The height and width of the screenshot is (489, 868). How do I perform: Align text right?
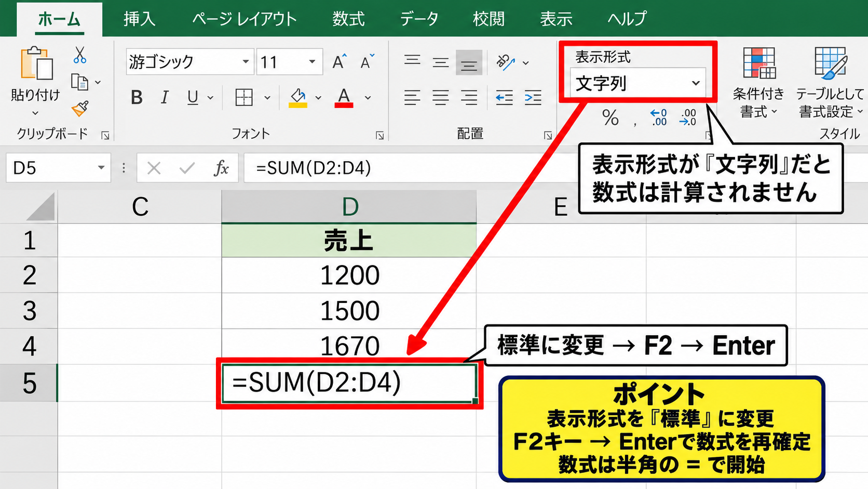click(x=469, y=97)
